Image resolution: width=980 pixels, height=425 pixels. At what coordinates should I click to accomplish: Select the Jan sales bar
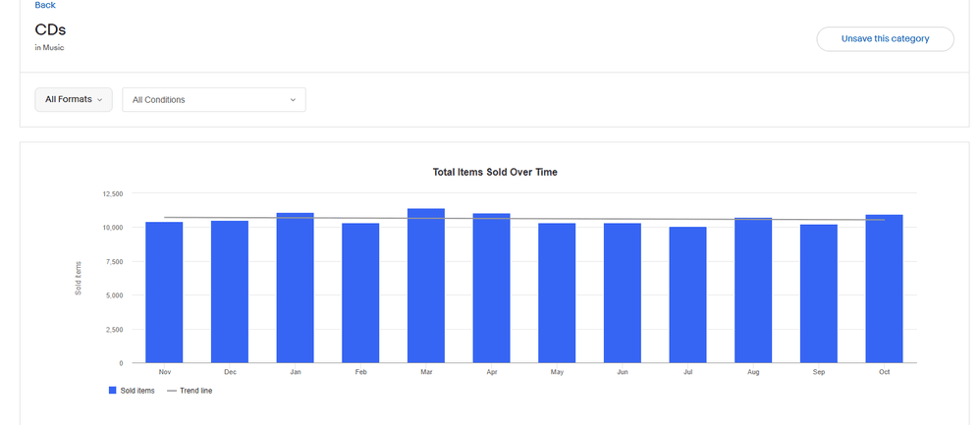coord(295,289)
